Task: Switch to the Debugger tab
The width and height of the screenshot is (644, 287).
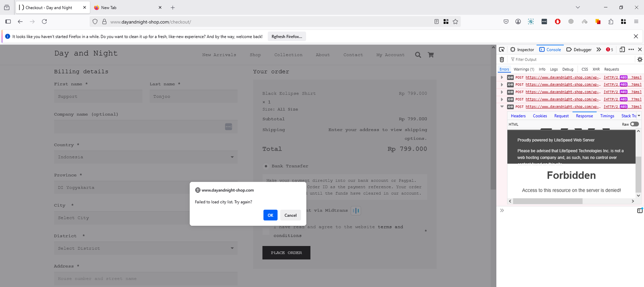Action: pyautogui.click(x=579, y=49)
